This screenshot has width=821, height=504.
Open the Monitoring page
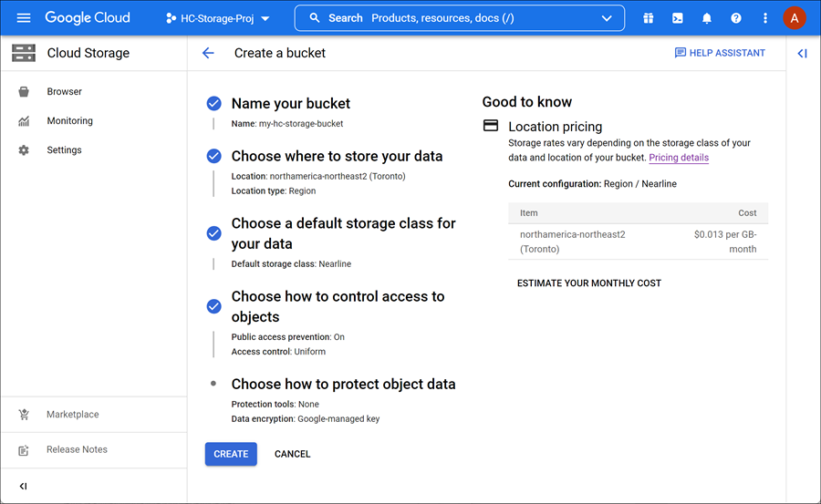[x=69, y=121]
